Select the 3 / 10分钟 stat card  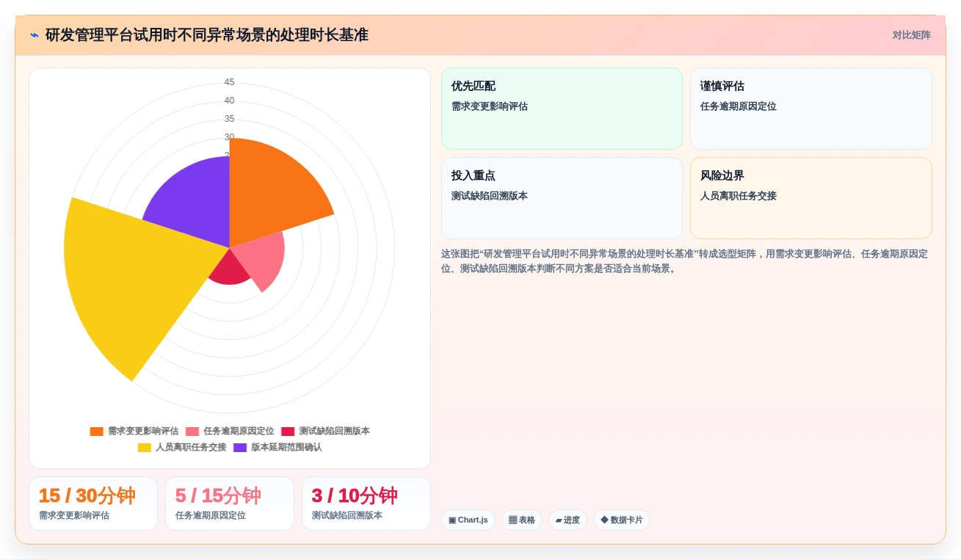pyautogui.click(x=366, y=503)
